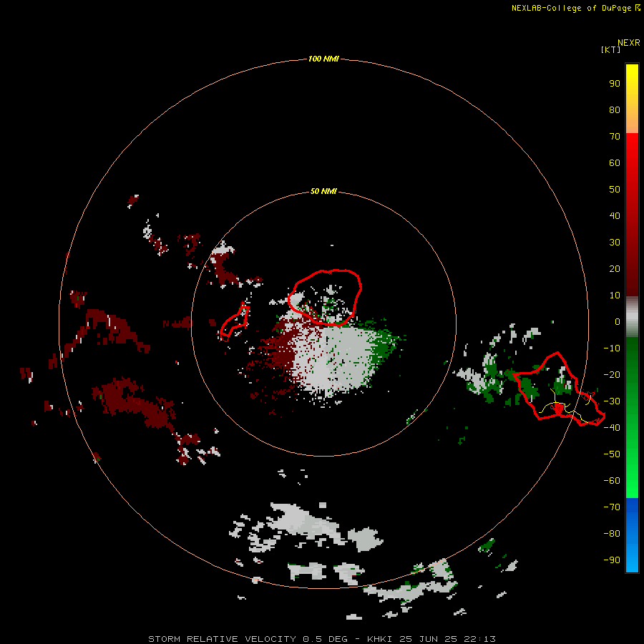Click the 40 value on velocity scale

point(615,216)
